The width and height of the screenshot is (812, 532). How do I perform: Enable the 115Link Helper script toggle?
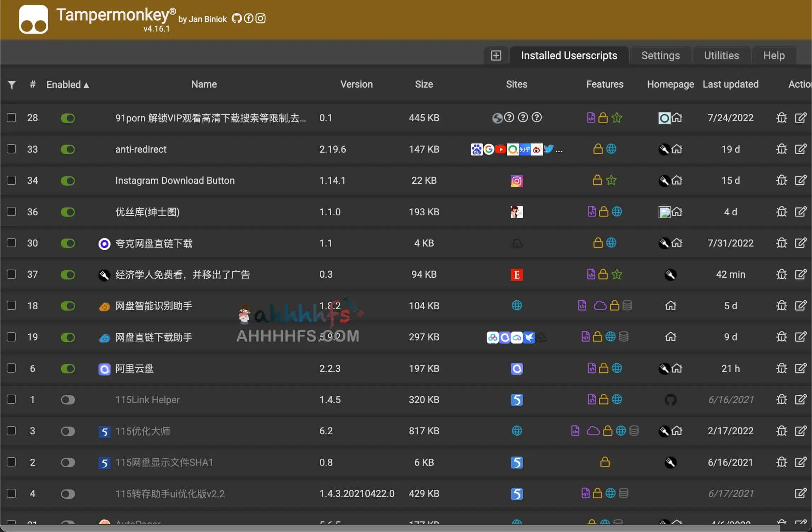pos(68,400)
